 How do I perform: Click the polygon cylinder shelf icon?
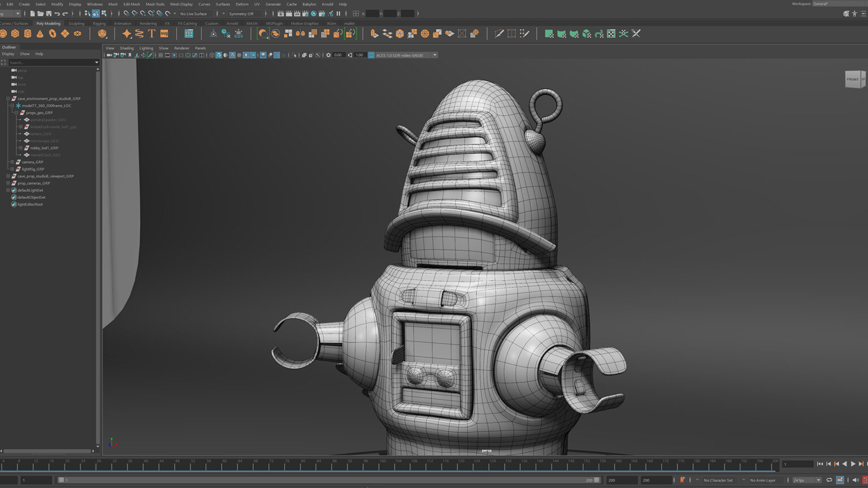coord(28,34)
